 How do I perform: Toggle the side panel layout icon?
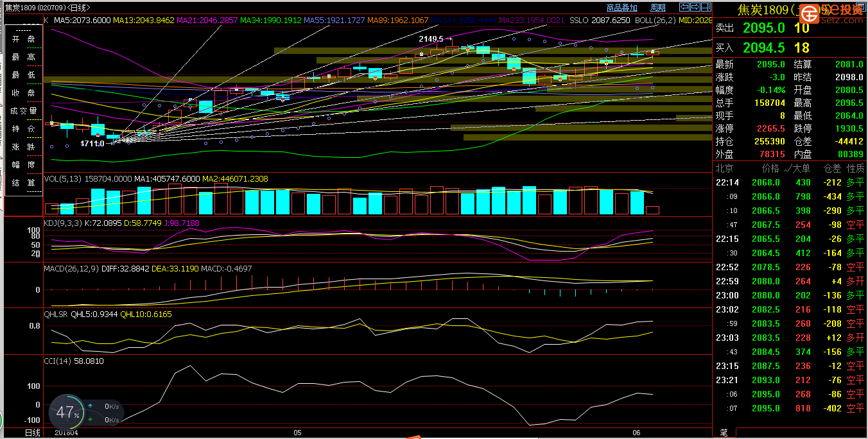pos(705,7)
